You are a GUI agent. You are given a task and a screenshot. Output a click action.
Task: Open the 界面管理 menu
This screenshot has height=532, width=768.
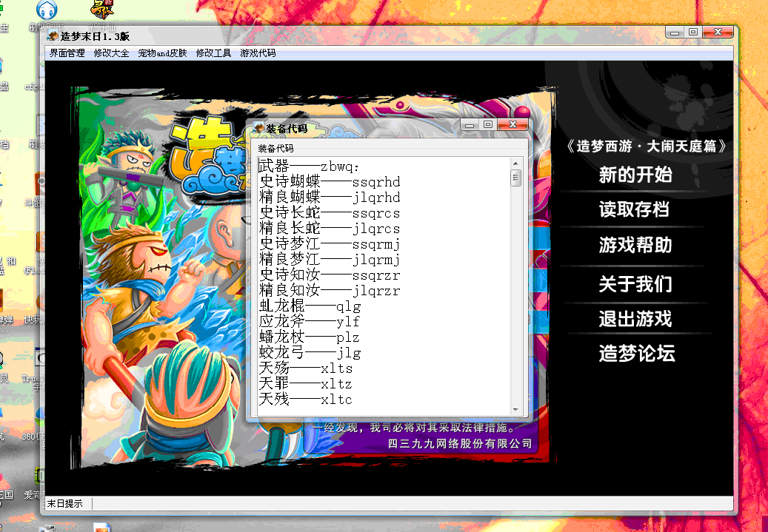coord(67,53)
